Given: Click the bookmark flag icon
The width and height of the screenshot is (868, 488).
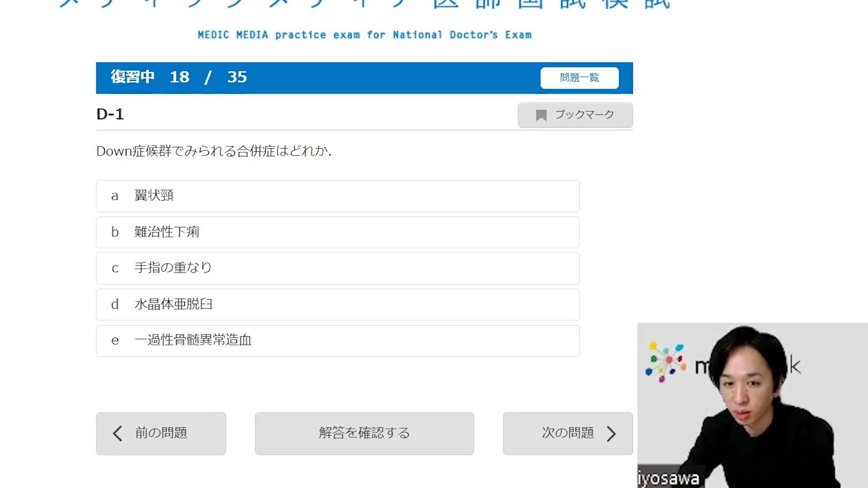Looking at the screenshot, I should click(541, 115).
